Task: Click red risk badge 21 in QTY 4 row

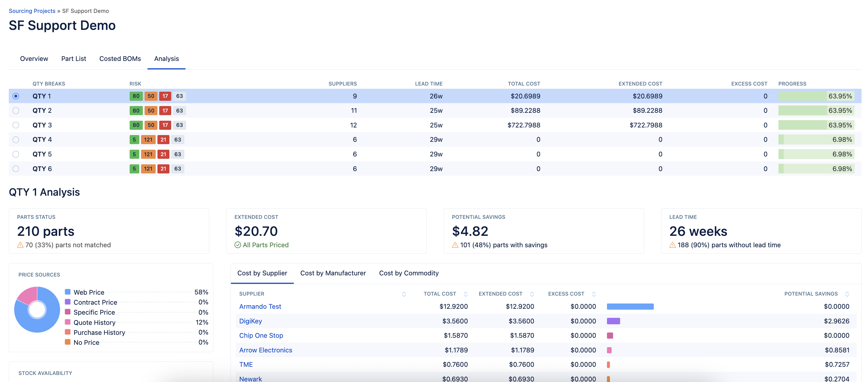Action: click(163, 139)
